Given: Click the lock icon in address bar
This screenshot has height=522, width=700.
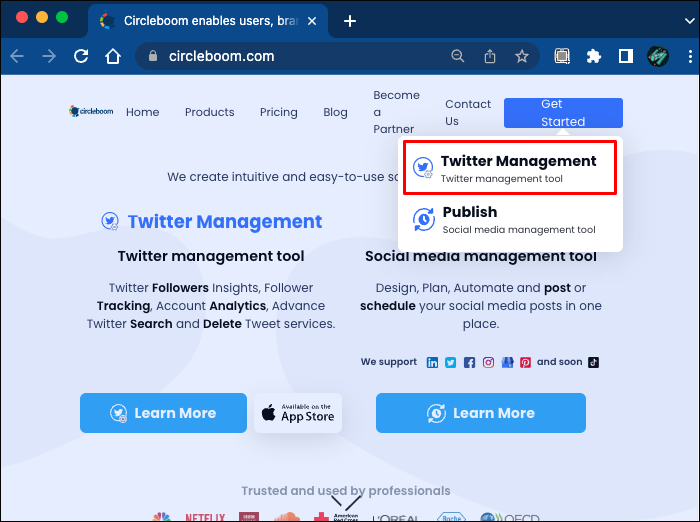Looking at the screenshot, I should (x=153, y=56).
